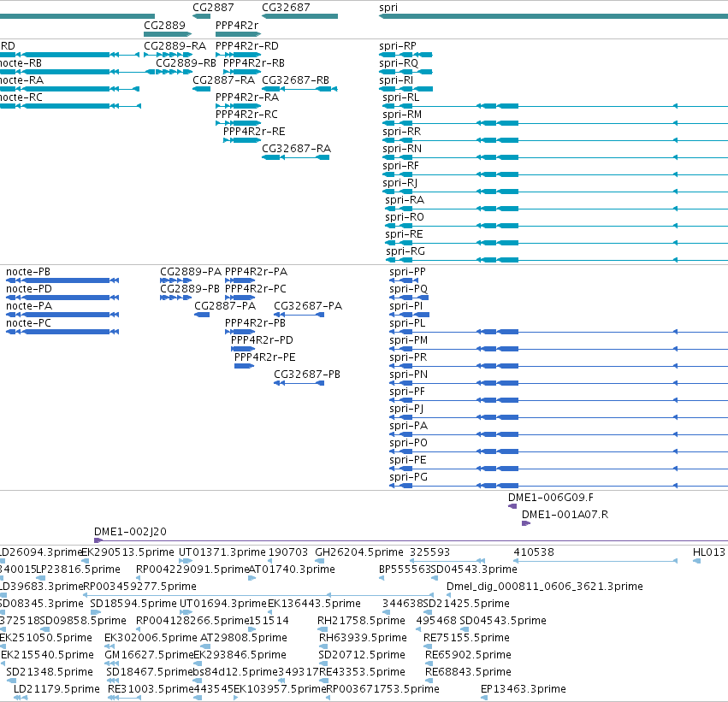The width and height of the screenshot is (728, 702).
Task: Click the DME1-002J20 feature label
Action: click(x=130, y=532)
